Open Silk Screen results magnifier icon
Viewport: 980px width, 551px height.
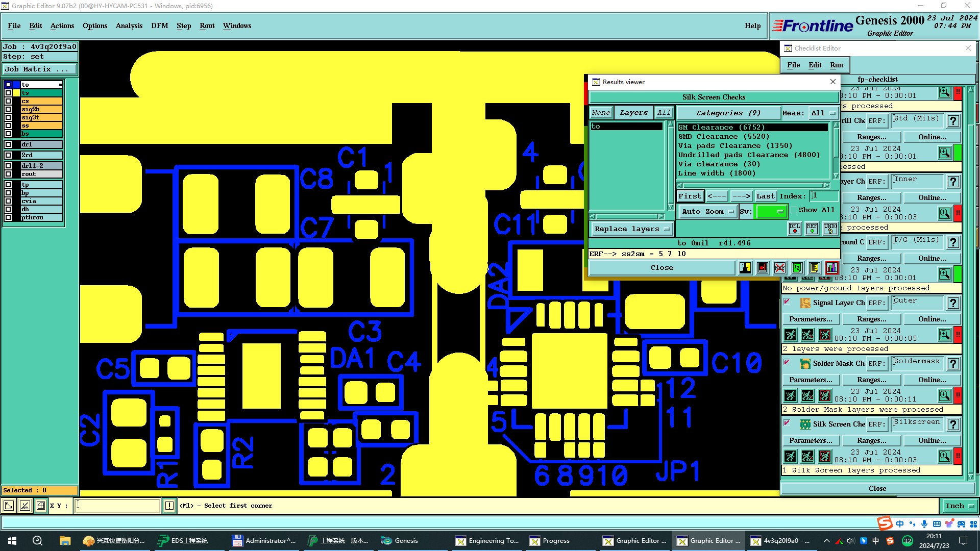[x=945, y=456]
